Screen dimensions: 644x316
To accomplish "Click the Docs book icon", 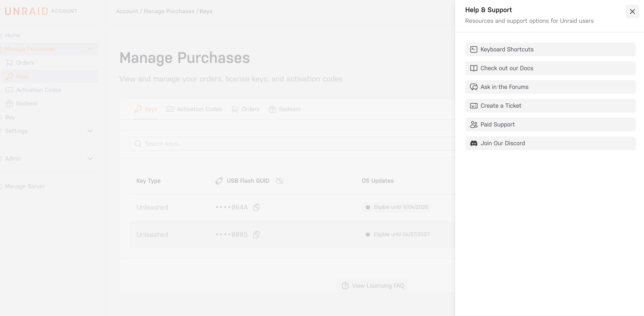I will 473,68.
